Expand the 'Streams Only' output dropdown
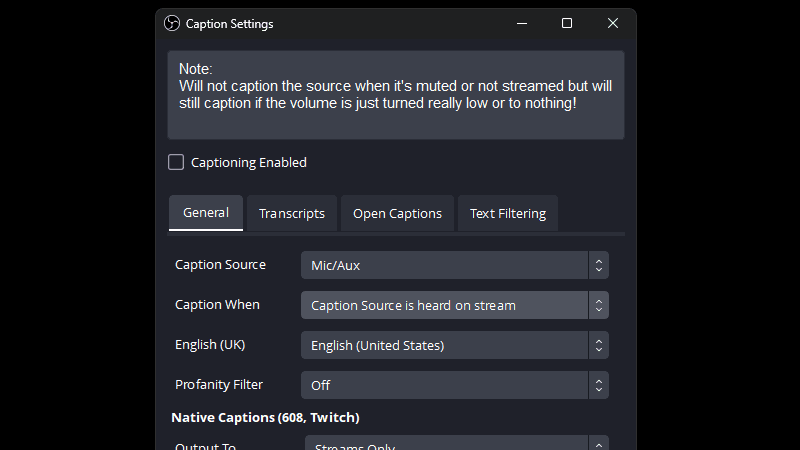Viewport: 800px width, 450px height. click(445, 444)
